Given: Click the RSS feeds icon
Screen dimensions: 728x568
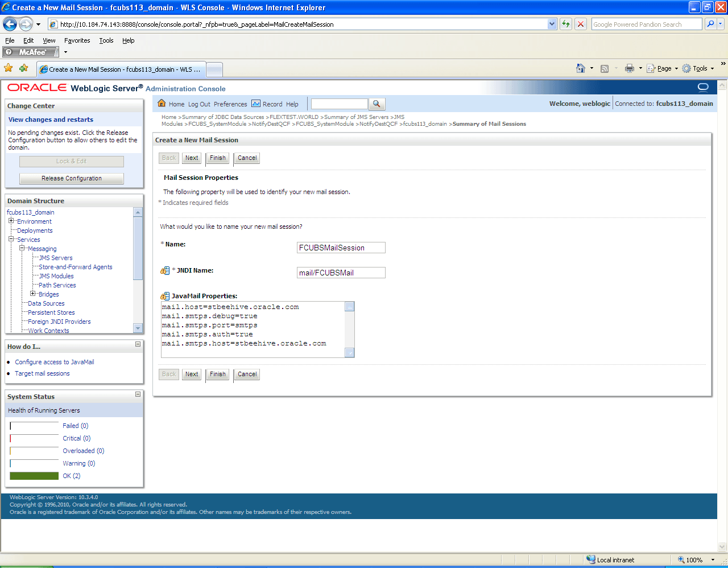Looking at the screenshot, I should [x=605, y=68].
